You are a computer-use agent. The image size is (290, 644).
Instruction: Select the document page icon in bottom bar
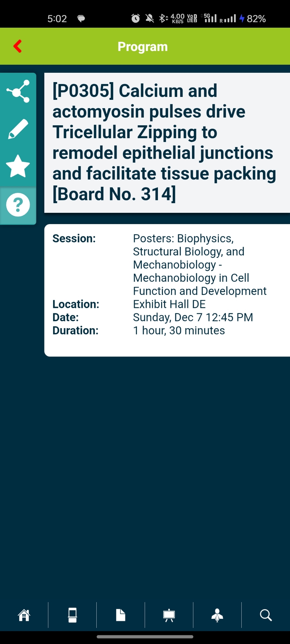click(x=121, y=615)
